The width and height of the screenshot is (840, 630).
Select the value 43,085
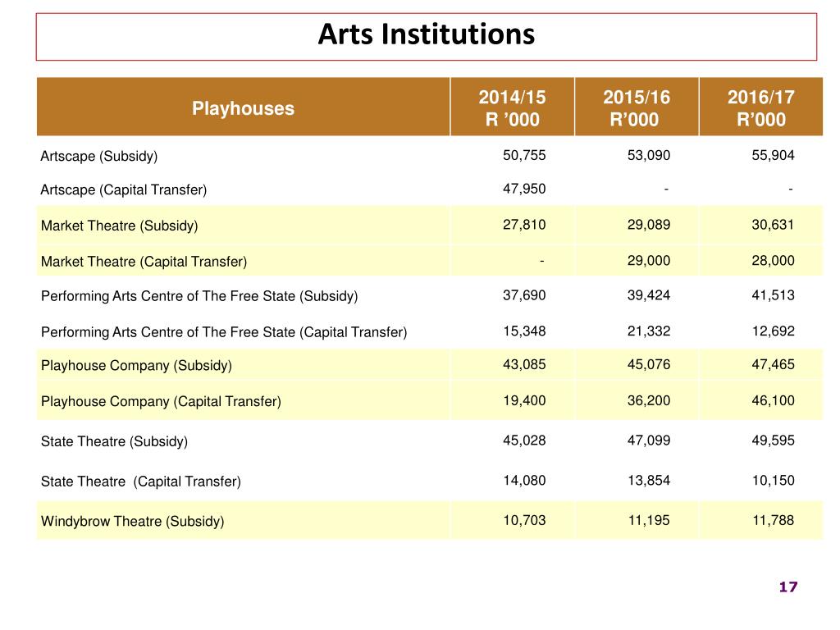(524, 365)
